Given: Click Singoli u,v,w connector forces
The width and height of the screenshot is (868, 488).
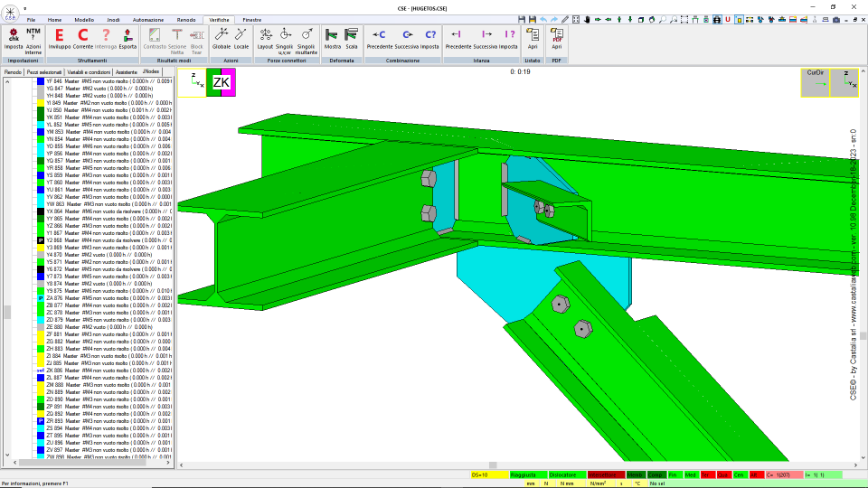Looking at the screenshot, I should click(285, 41).
